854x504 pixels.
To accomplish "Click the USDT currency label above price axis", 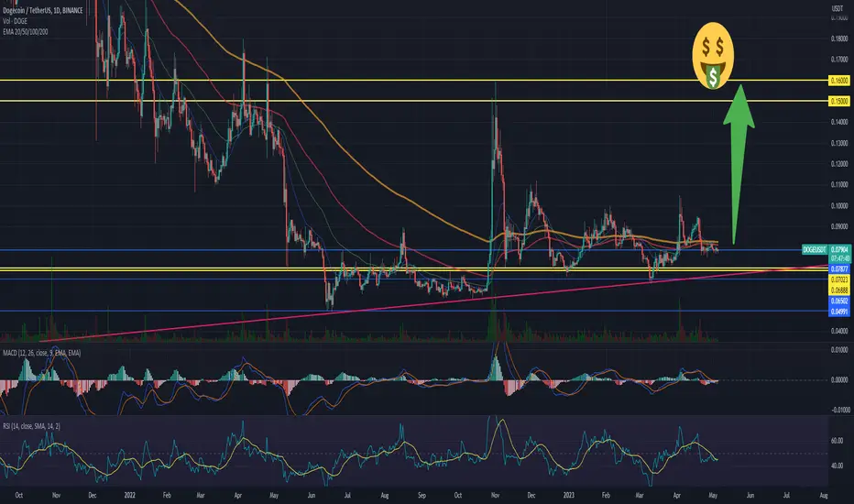I will pos(838,9).
